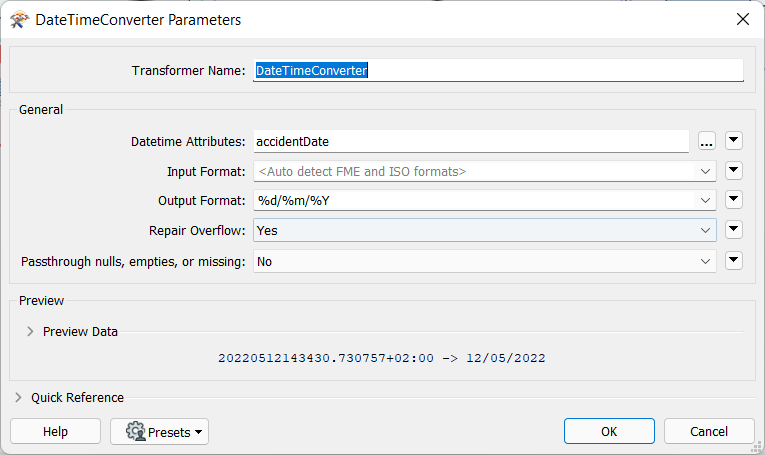Image resolution: width=765 pixels, height=455 pixels.
Task: Open the arrow menu beside Input Format
Action: [733, 171]
